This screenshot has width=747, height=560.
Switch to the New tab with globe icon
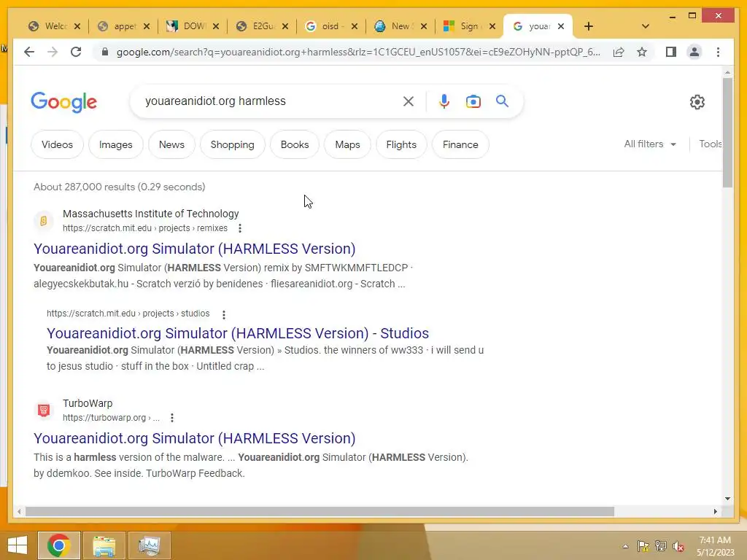point(394,26)
